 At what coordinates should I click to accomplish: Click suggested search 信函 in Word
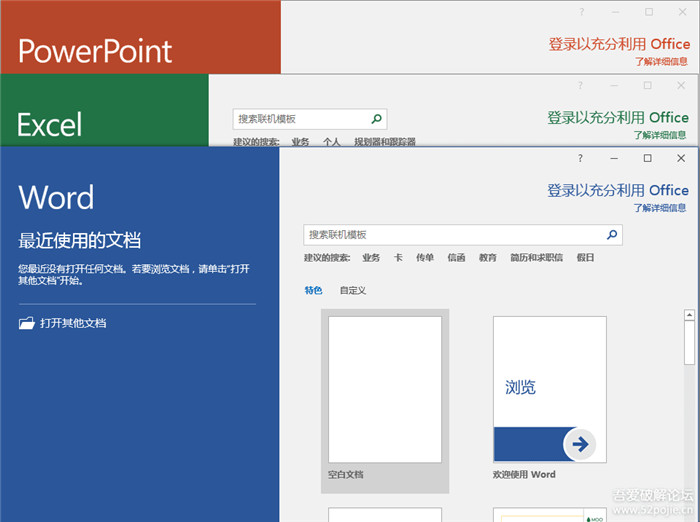[x=456, y=258]
